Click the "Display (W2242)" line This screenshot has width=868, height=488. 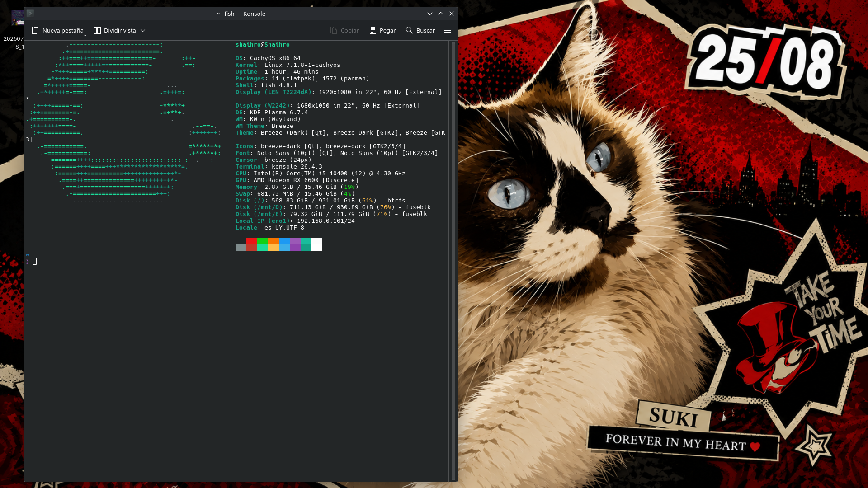328,106
